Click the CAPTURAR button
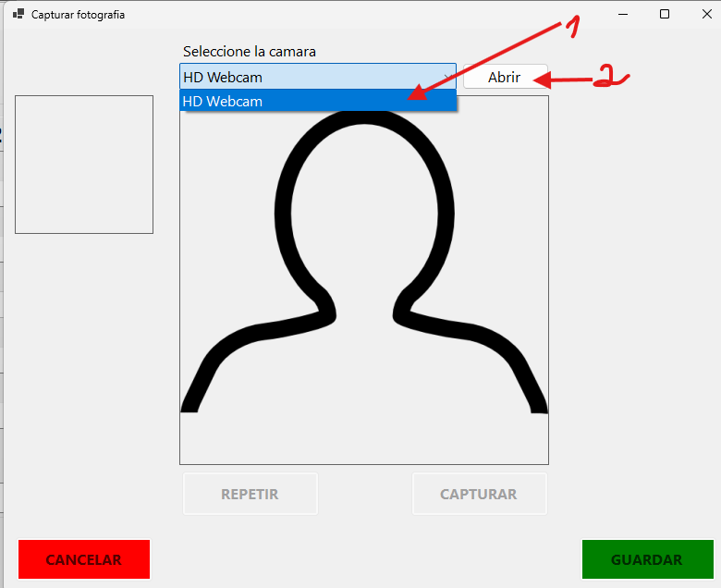The height and width of the screenshot is (588, 721). [479, 494]
